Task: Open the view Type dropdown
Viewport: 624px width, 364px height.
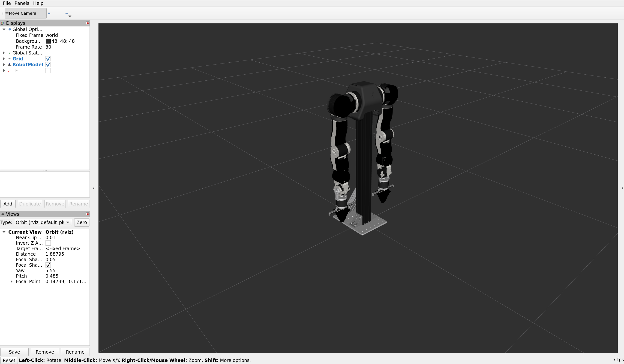Action: pos(43,222)
